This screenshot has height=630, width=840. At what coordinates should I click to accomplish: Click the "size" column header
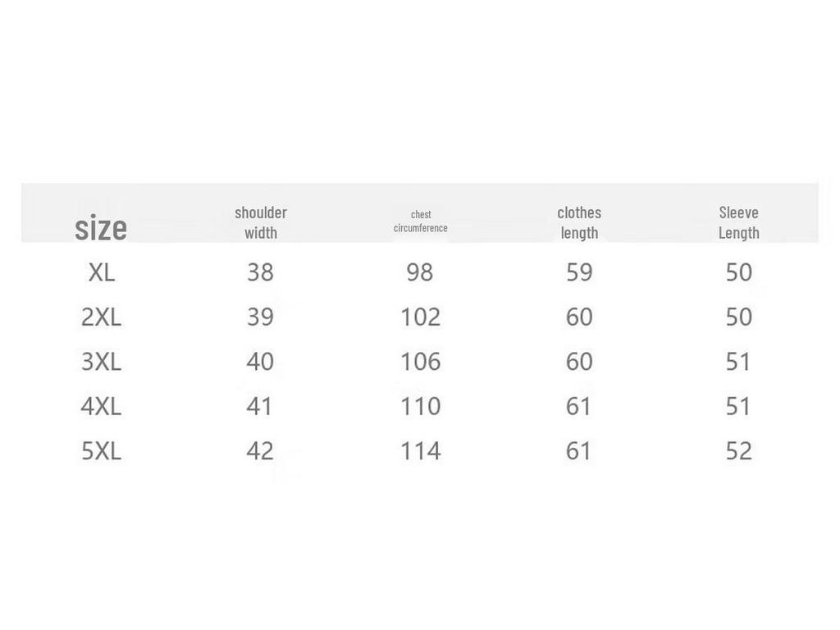[x=101, y=228]
